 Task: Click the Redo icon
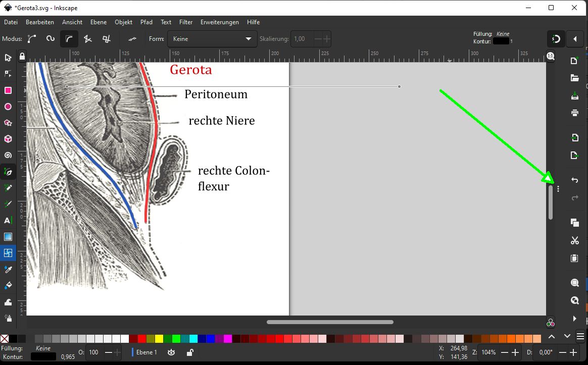[x=574, y=197]
